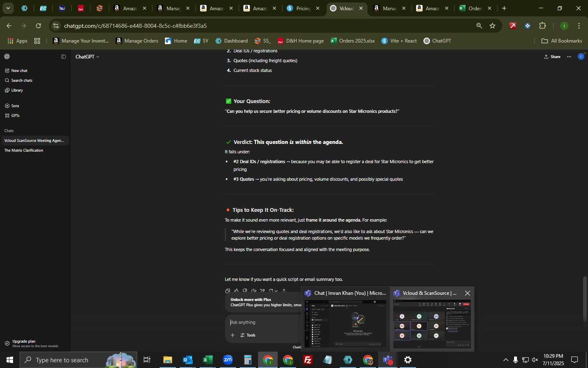Open the Chrome three-dot menu

579,26
